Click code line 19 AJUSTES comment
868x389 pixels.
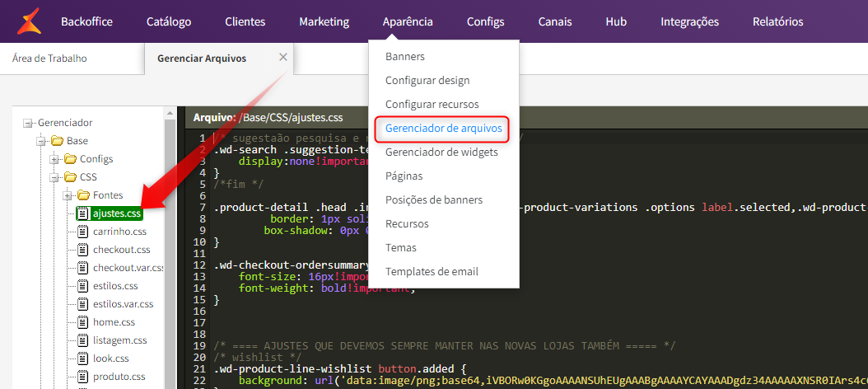click(x=445, y=346)
